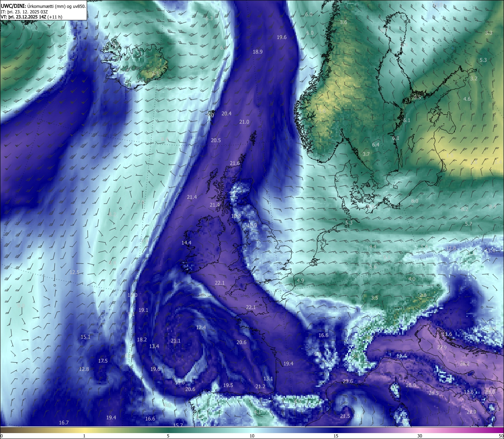Screen dimensions: 504x439
Task: Click the map value '20.5'
Action: click(x=216, y=141)
